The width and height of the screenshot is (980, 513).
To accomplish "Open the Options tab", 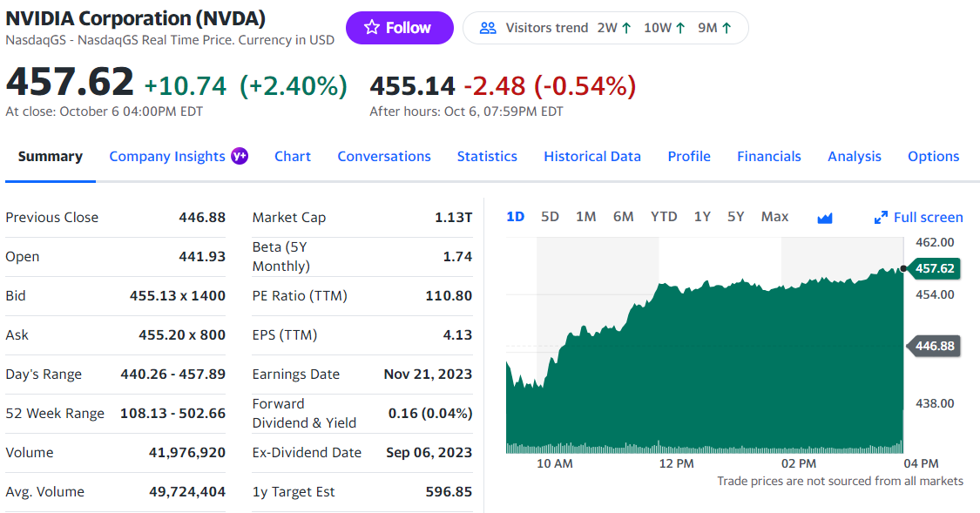I will pyautogui.click(x=933, y=157).
